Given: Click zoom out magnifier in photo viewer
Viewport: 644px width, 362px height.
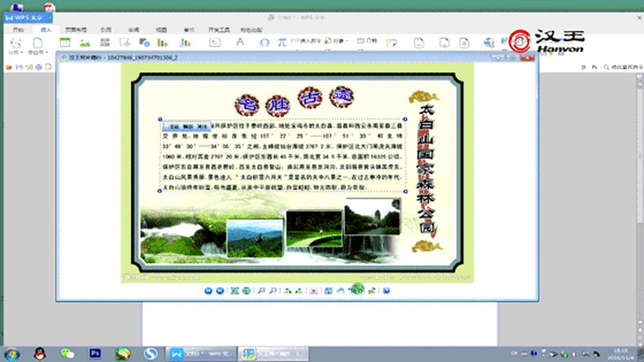Looking at the screenshot, I should coord(273,290).
